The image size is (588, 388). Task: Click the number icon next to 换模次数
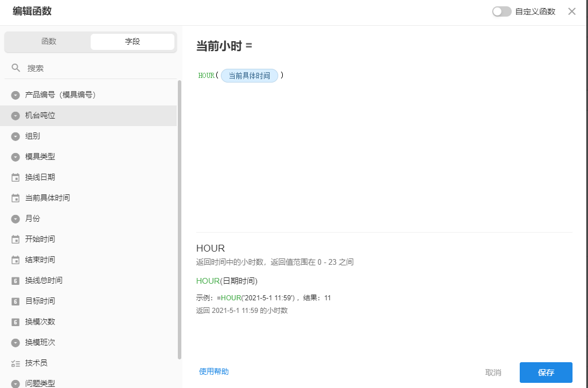coord(15,322)
